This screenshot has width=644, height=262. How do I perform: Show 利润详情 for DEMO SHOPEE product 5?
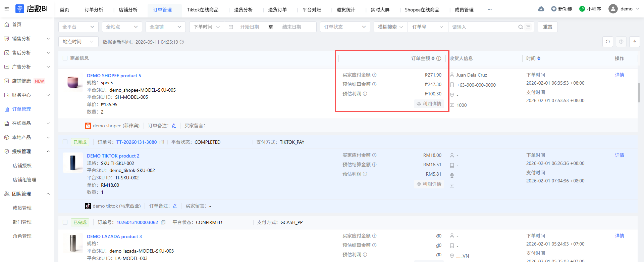pyautogui.click(x=429, y=104)
